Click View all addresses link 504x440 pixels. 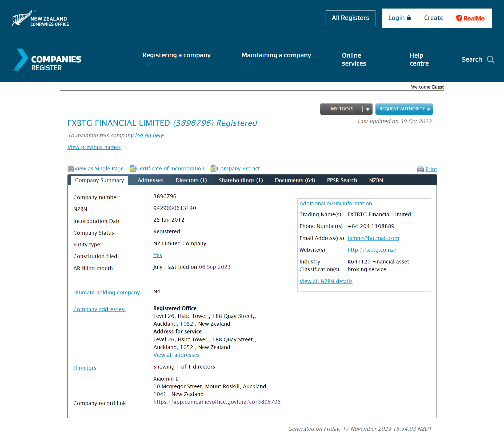[x=176, y=355]
